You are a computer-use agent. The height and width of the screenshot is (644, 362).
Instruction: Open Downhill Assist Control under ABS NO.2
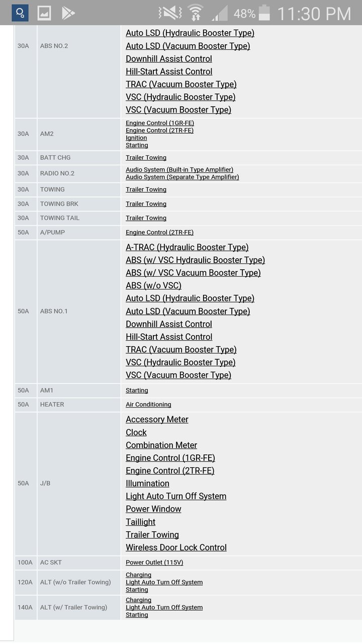click(x=169, y=59)
